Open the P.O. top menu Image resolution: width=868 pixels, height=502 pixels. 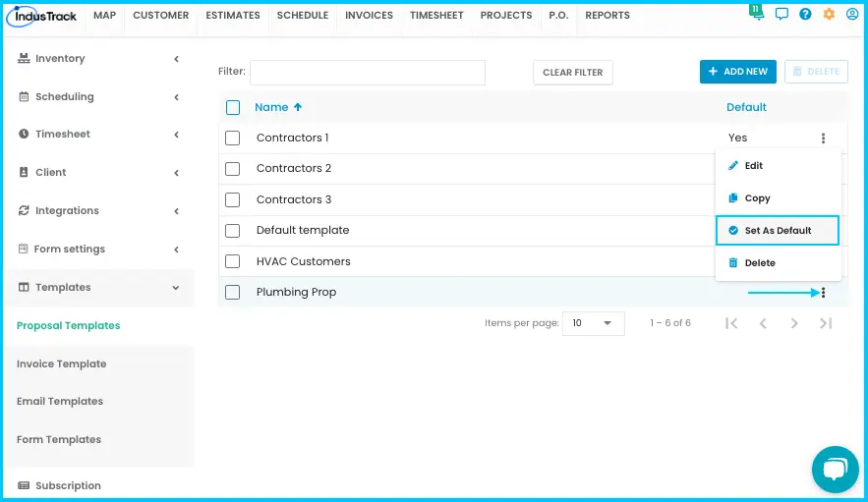click(558, 16)
